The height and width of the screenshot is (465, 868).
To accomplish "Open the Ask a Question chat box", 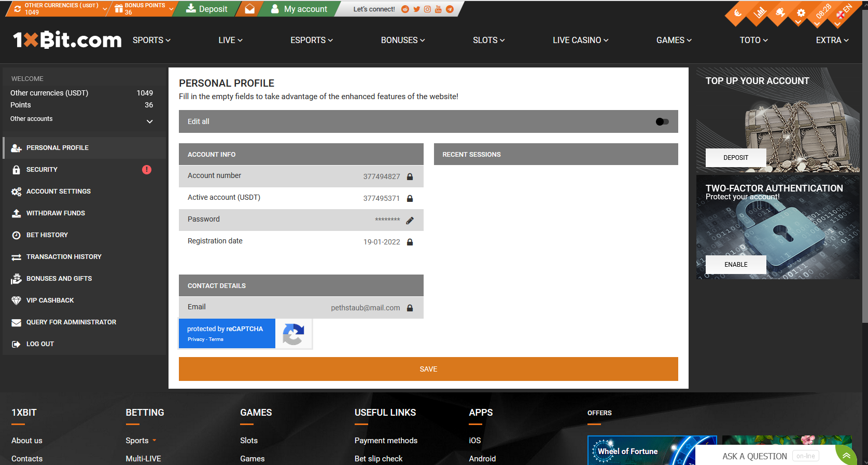I will pos(766,456).
